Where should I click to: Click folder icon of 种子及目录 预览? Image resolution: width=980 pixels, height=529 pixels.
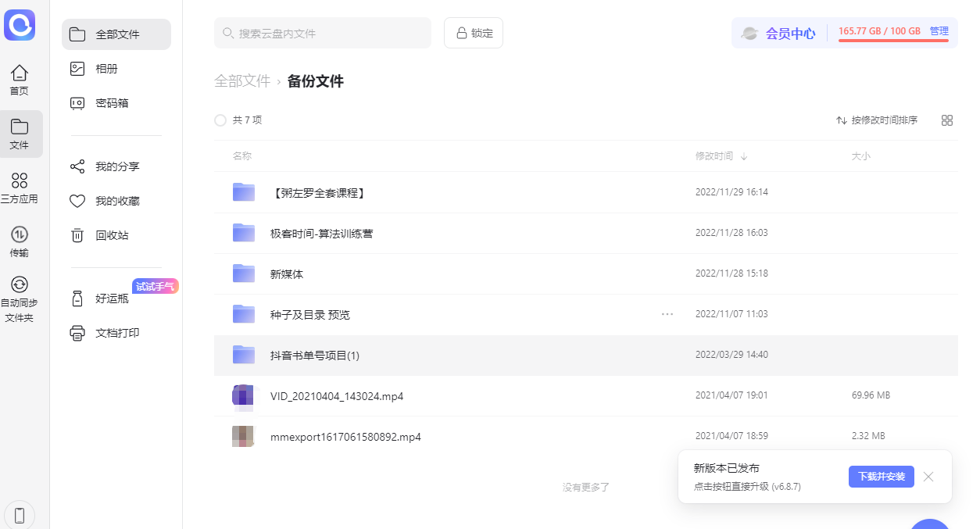click(244, 314)
